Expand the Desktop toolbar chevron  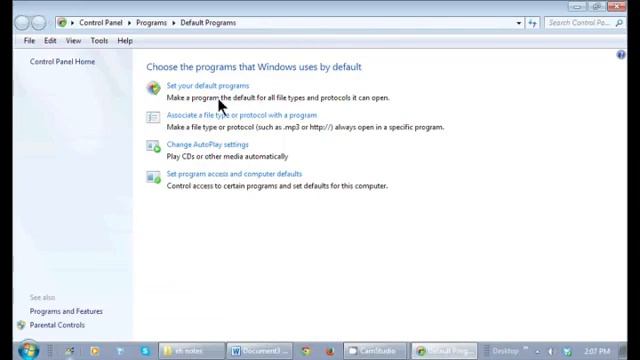526,349
